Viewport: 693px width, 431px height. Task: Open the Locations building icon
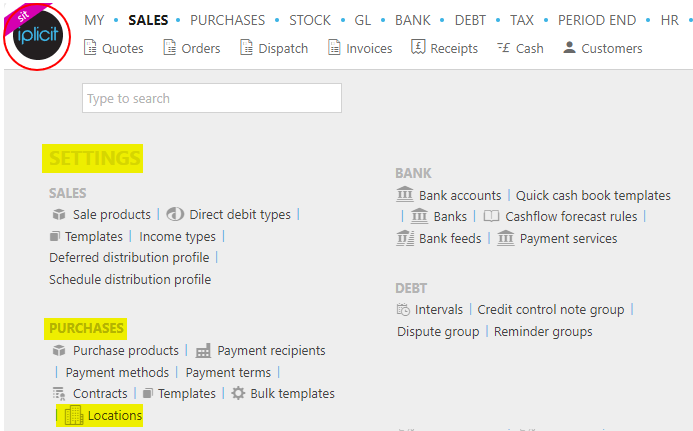(x=74, y=415)
